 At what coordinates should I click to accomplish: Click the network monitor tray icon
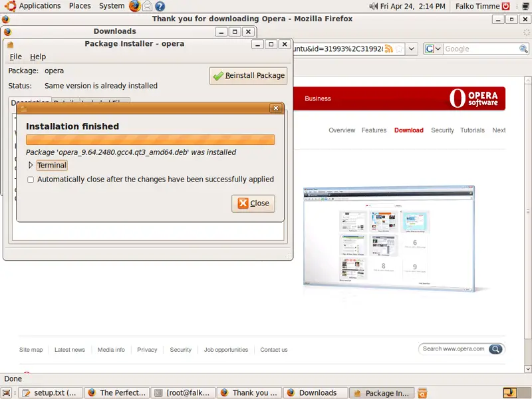pyautogui.click(x=526, y=6)
